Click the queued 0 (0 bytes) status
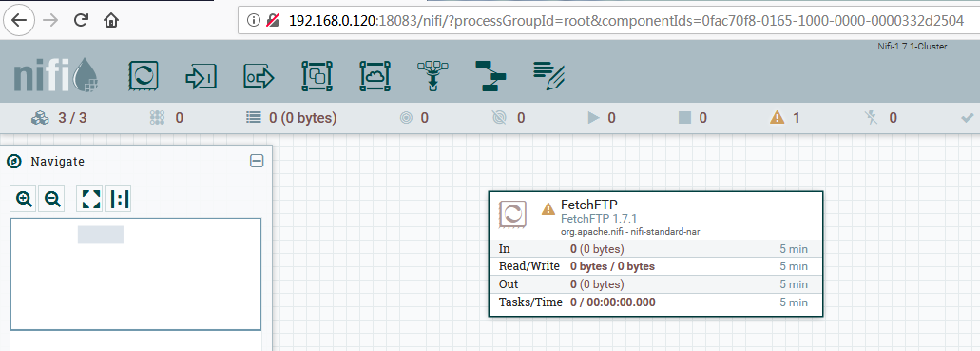Viewport: 980px width, 351px height. coord(292,118)
